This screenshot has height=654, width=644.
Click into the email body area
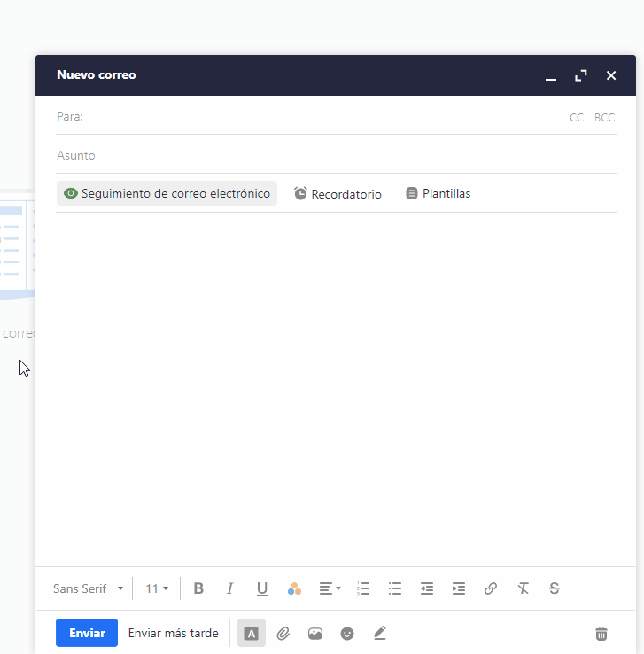point(337,388)
